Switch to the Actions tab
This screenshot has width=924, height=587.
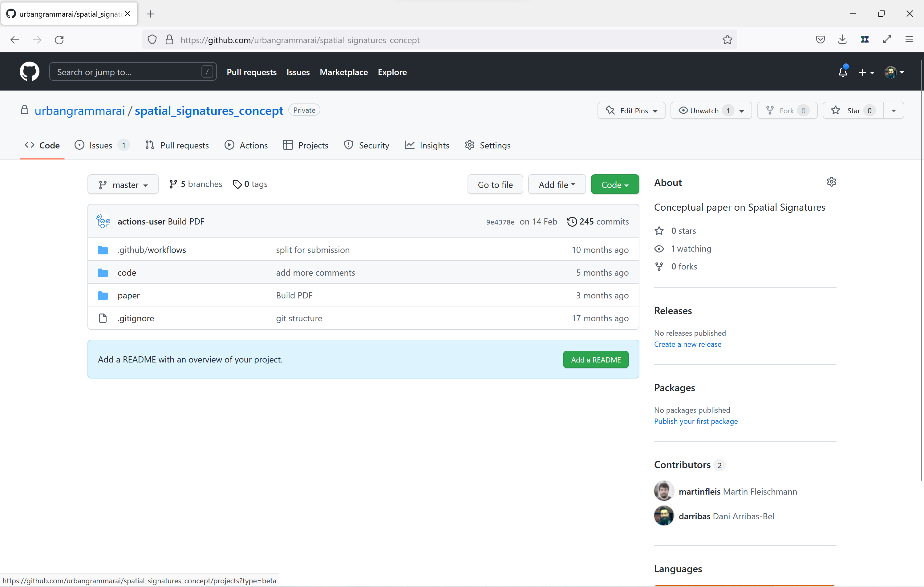pyautogui.click(x=246, y=145)
